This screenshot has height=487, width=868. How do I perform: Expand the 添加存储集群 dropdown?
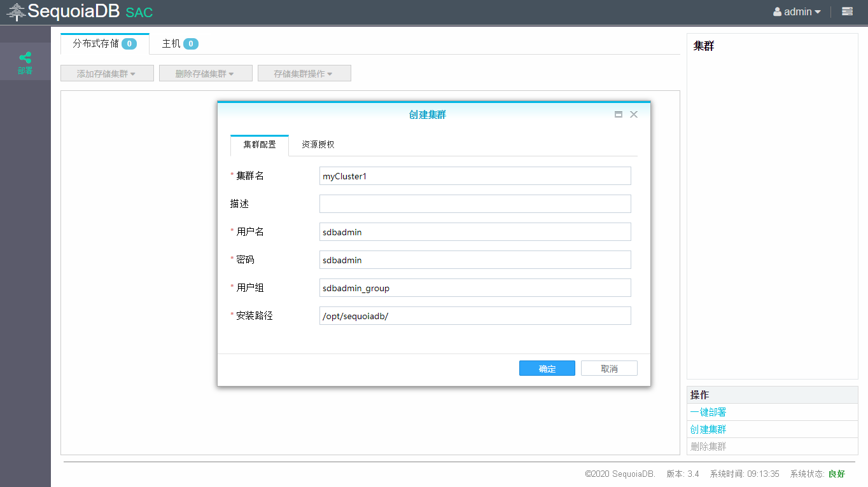(x=107, y=74)
